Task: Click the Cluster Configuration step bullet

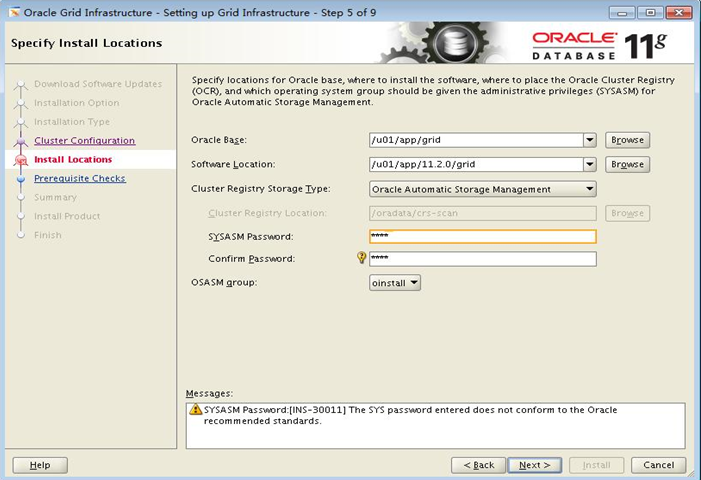Action: (19, 141)
